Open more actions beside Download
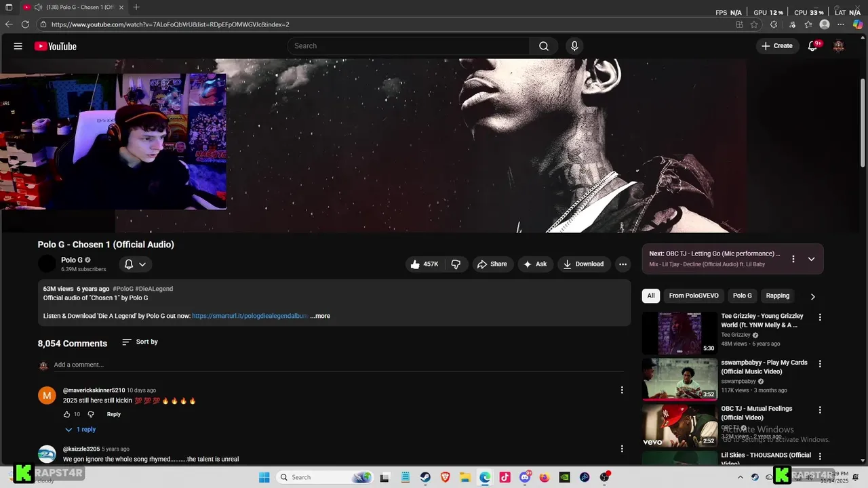Image resolution: width=868 pixels, height=488 pixels. pyautogui.click(x=623, y=264)
